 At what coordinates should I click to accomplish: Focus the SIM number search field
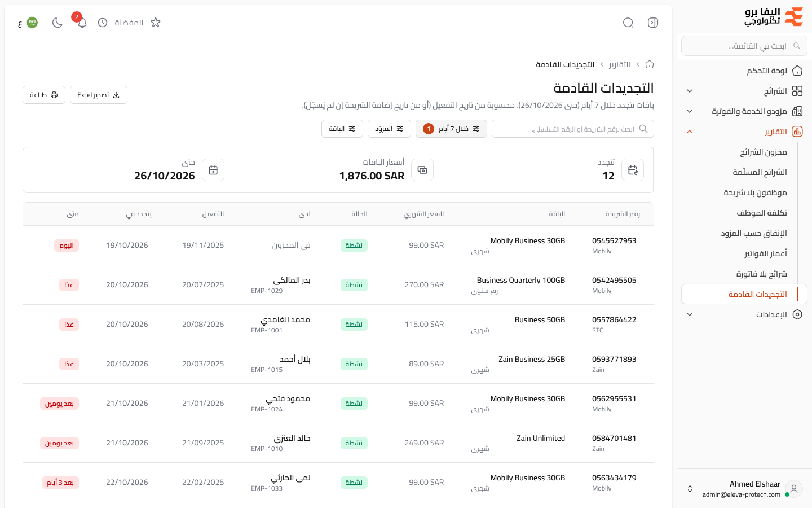(x=573, y=129)
